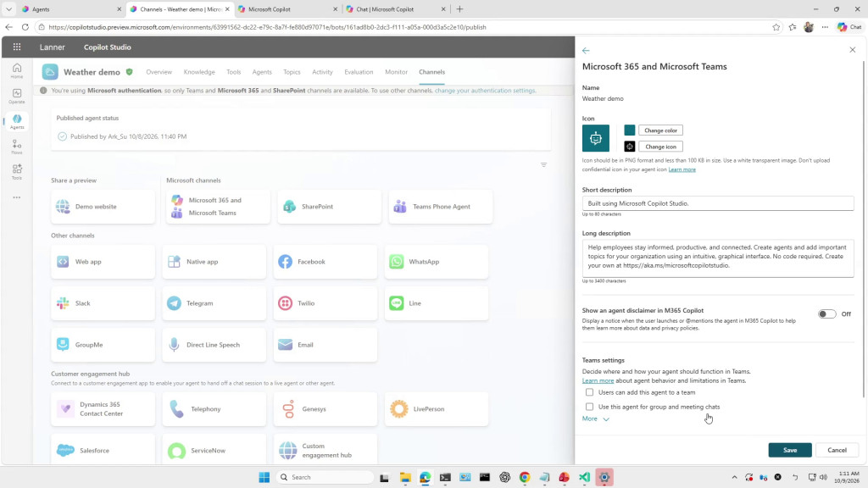Select the Facebook channel tile
The height and width of the screenshot is (488, 868).
click(325, 262)
